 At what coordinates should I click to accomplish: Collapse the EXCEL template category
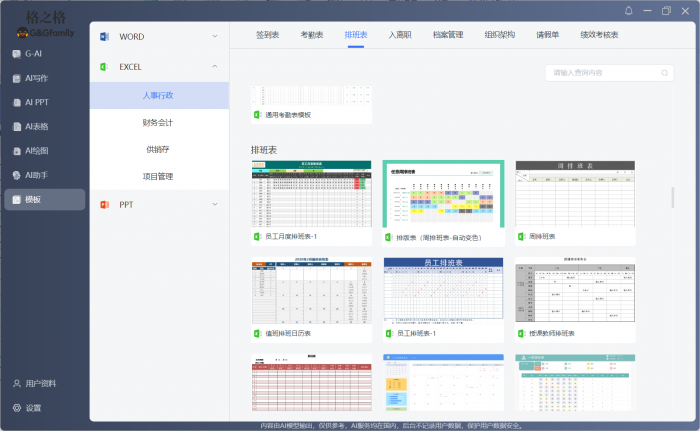point(159,67)
